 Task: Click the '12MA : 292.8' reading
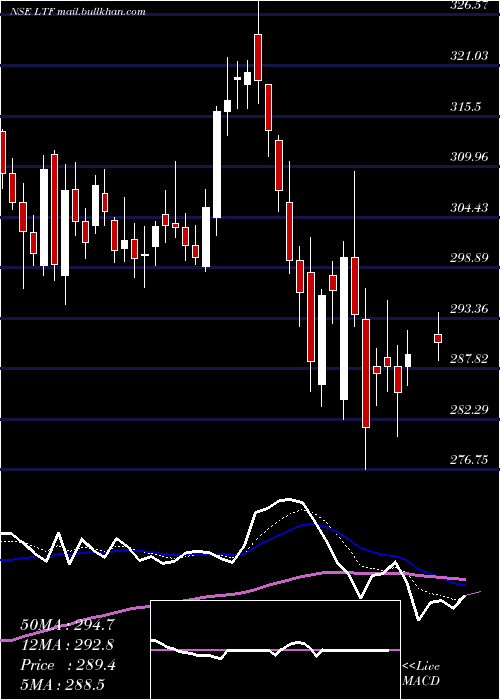point(67,645)
